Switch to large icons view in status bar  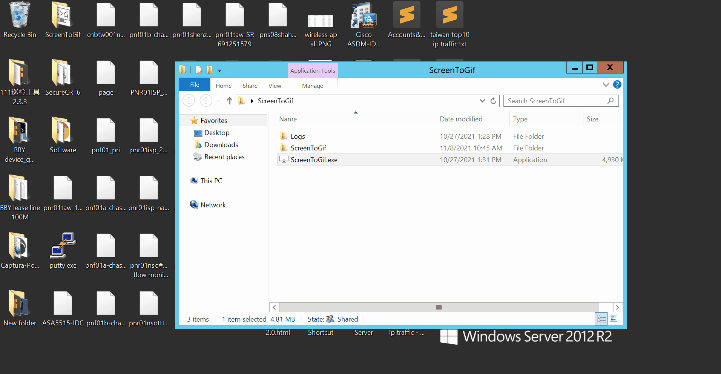pyautogui.click(x=613, y=319)
